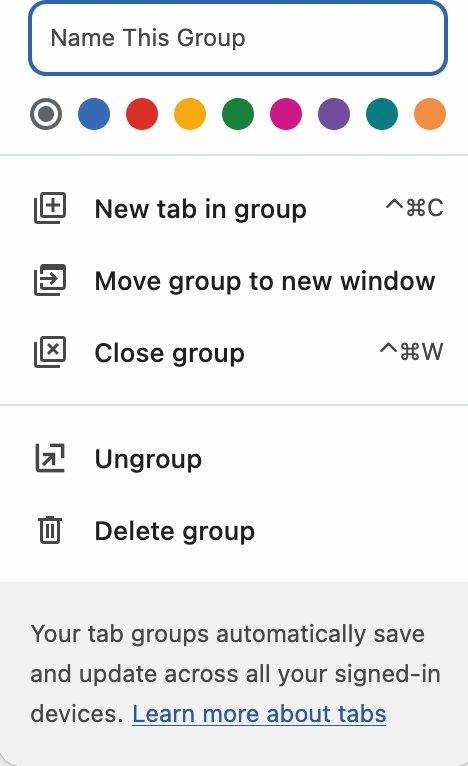Select the grey color radio option
The height and width of the screenshot is (766, 468).
46,114
